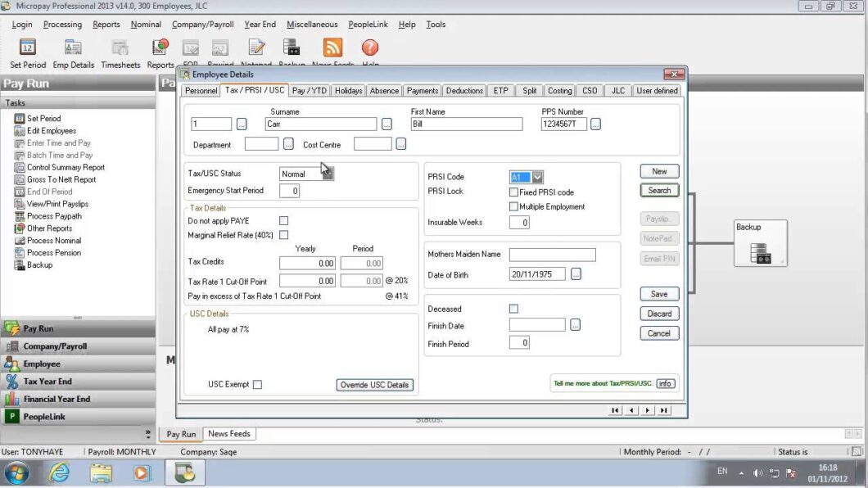This screenshot has height=488, width=868.
Task: Toggle Marginal Relief Rate (40%) checkbox
Action: 283,235
